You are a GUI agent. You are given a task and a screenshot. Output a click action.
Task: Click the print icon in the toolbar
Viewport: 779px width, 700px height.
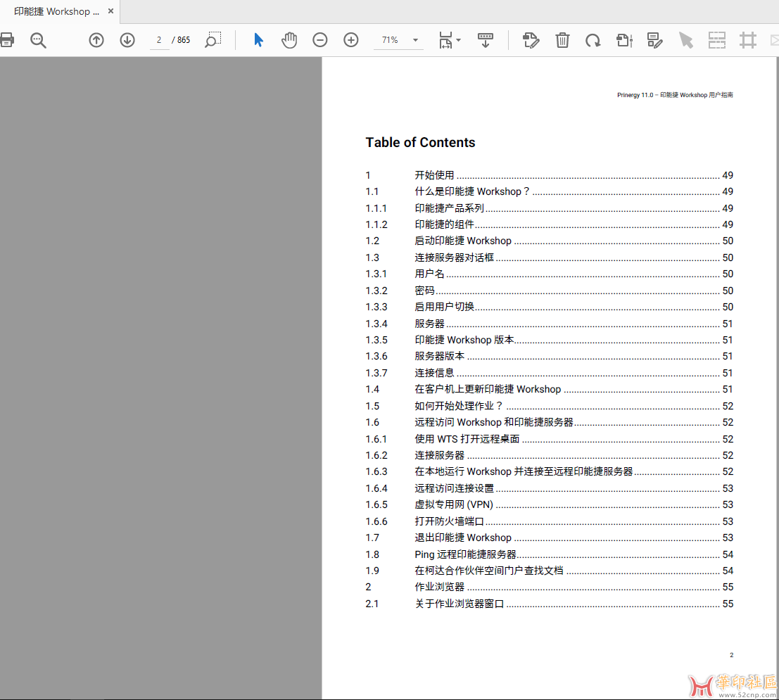point(7,39)
